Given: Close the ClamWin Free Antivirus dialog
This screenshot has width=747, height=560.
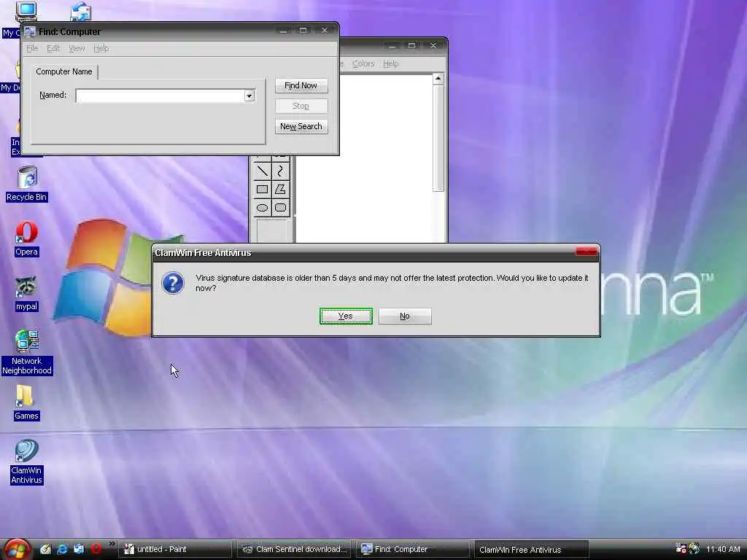Looking at the screenshot, I should coord(587,252).
